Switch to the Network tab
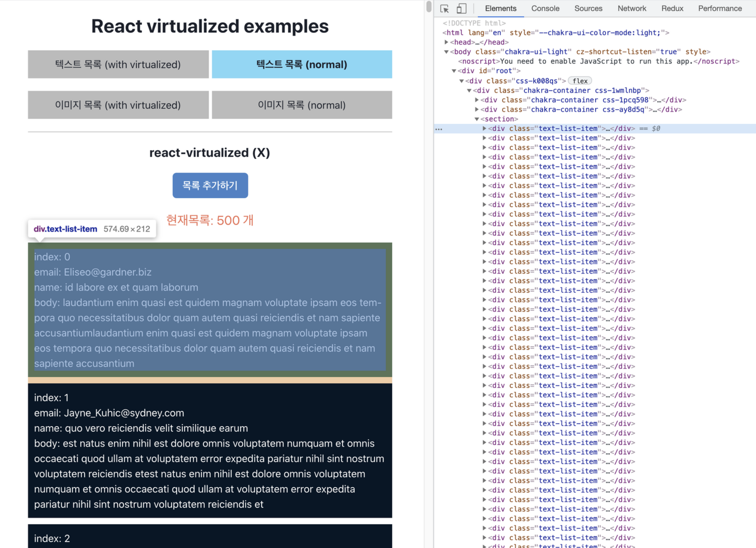756x548 pixels. pyautogui.click(x=632, y=9)
